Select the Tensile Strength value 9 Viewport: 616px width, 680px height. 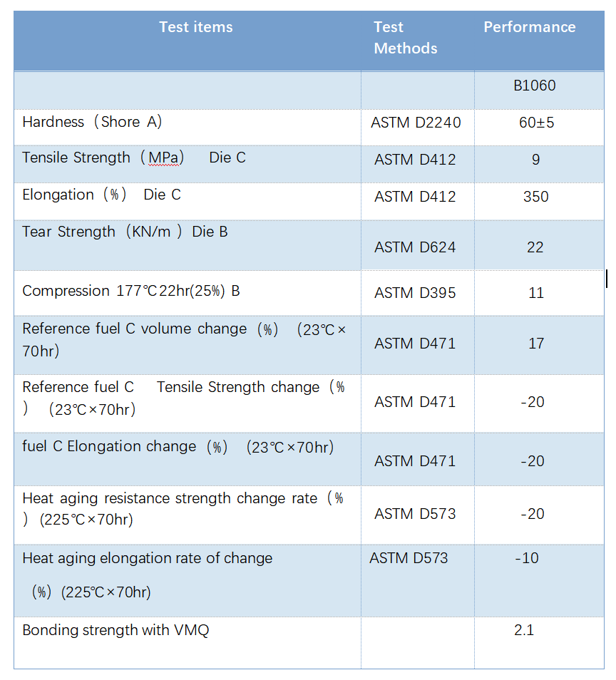535,160
